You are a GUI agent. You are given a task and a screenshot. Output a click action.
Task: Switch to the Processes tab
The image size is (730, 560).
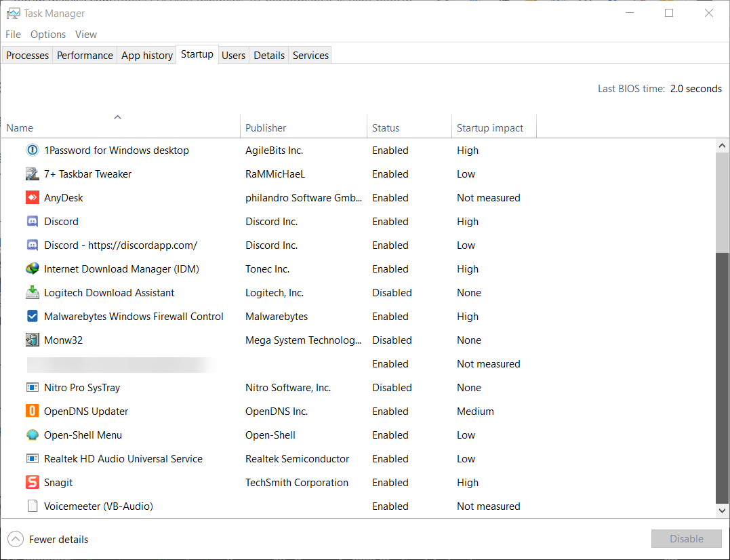coord(27,56)
